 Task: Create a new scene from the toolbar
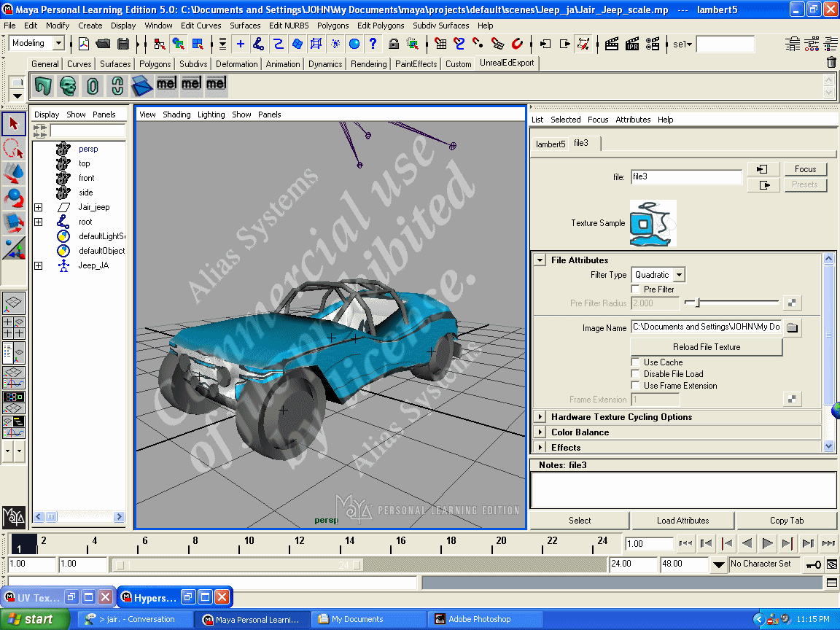(84, 44)
